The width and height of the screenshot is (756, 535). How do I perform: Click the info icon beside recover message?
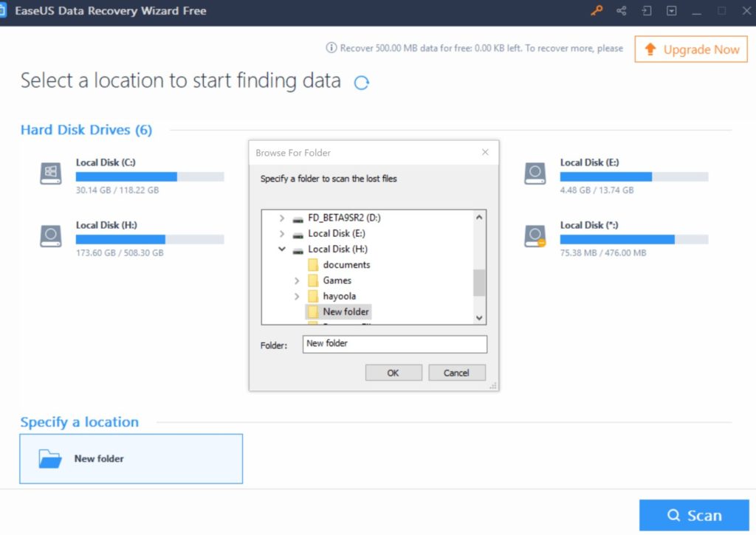coord(331,48)
